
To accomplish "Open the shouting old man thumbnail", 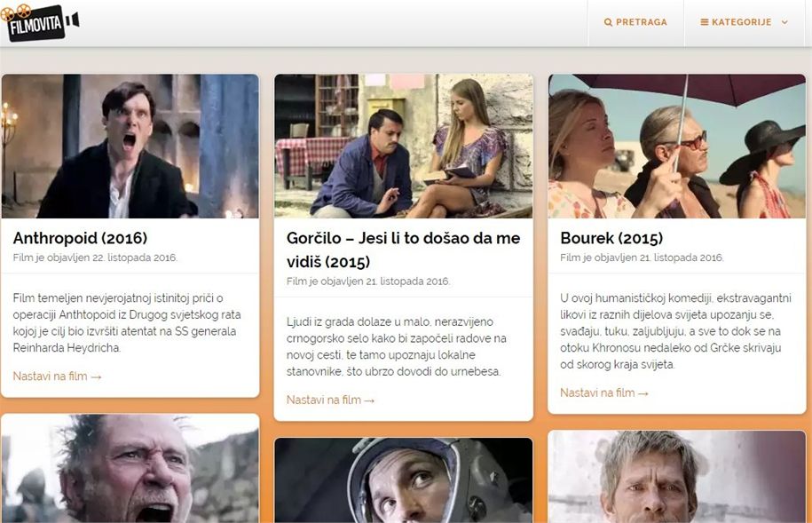I will (130, 468).
